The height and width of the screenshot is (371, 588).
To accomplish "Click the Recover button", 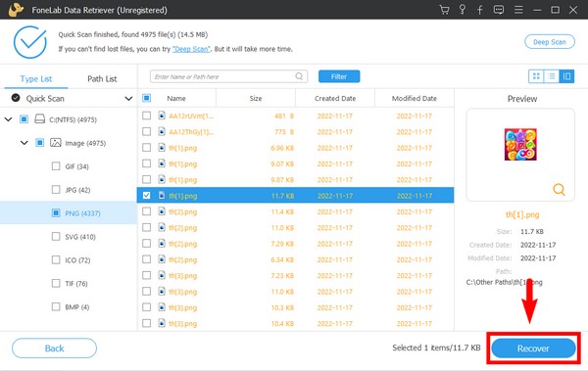I will [x=533, y=348].
